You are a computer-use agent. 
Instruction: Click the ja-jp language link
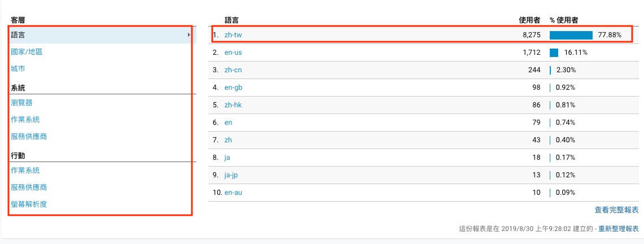click(x=231, y=175)
